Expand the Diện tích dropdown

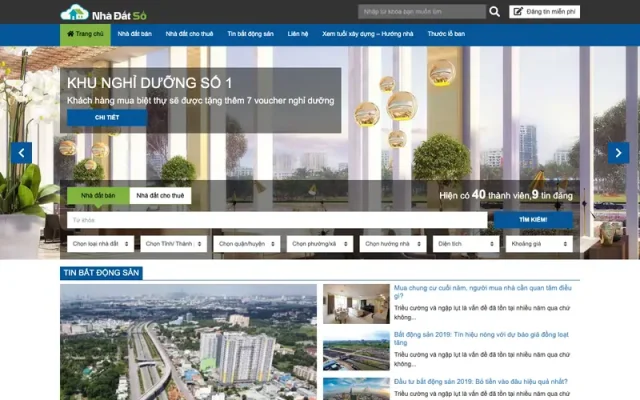(x=466, y=244)
